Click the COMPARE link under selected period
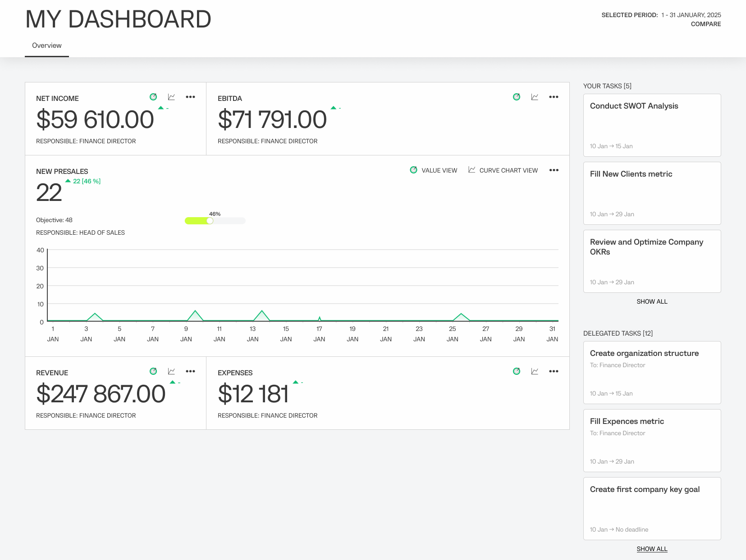 (705, 24)
